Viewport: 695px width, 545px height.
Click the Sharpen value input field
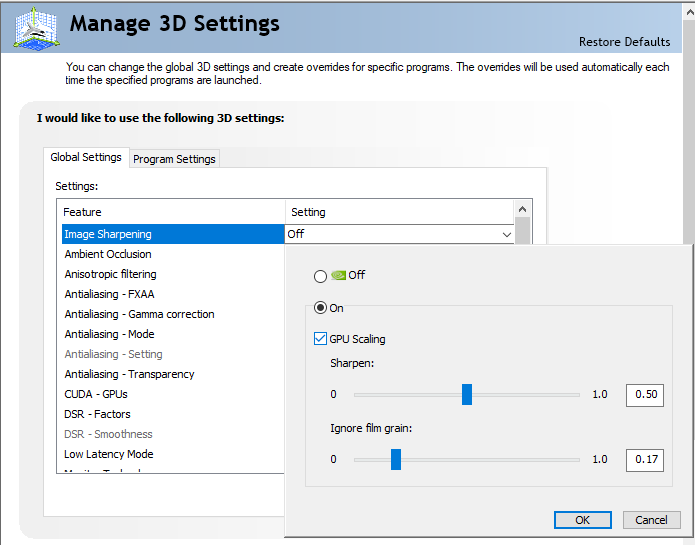[x=645, y=394]
